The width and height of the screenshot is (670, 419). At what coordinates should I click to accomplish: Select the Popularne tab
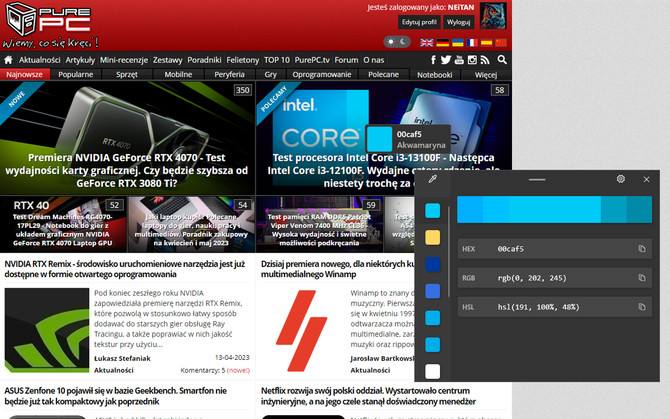coord(76,74)
